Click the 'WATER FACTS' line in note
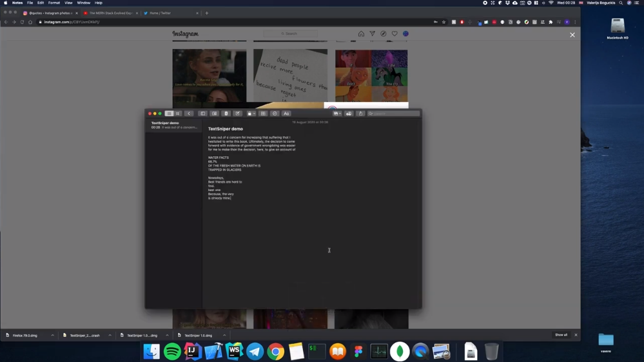Screen dimensions: 644x362 point(219,157)
